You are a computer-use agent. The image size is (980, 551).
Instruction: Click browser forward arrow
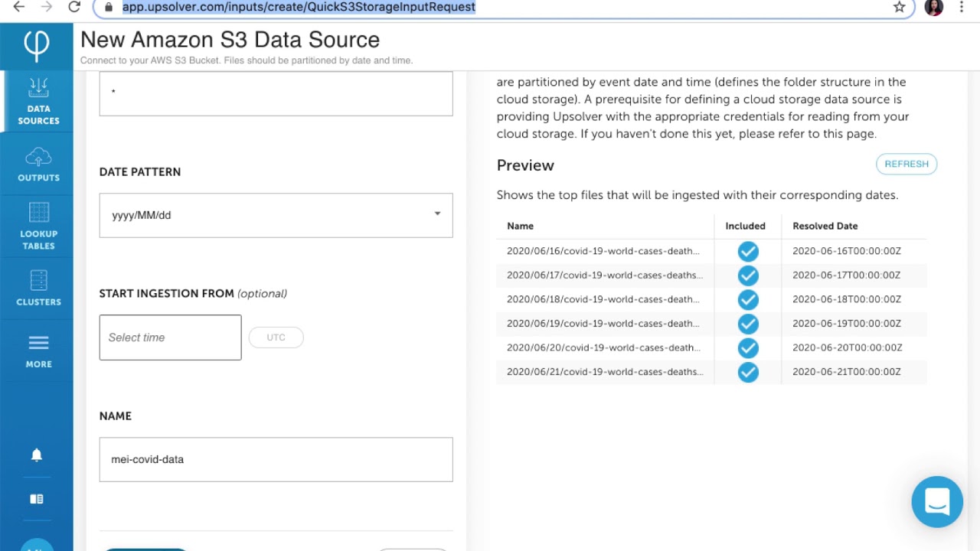47,7
